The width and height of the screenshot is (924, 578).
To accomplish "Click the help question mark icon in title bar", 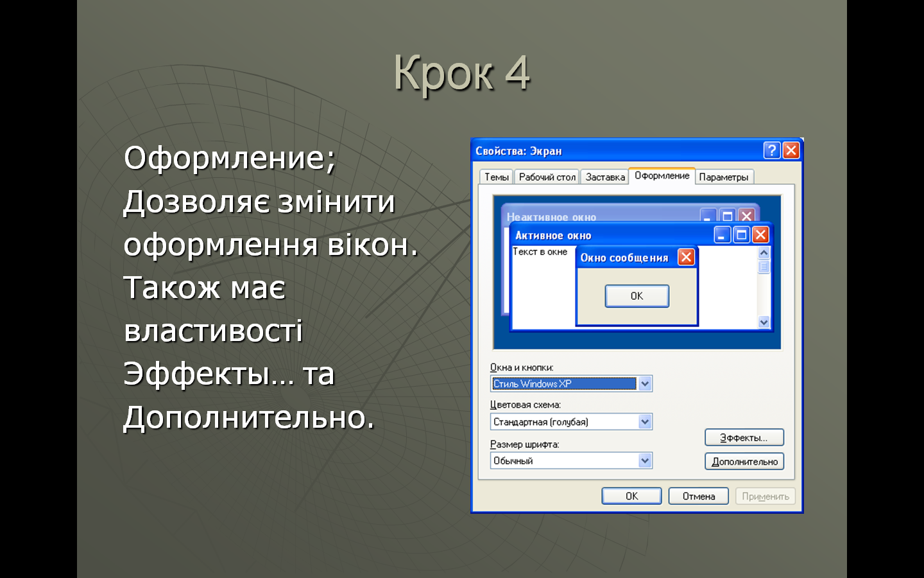I will 772,150.
